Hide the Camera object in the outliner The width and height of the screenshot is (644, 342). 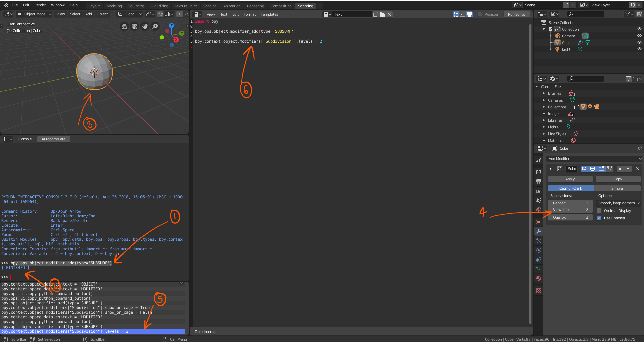639,36
